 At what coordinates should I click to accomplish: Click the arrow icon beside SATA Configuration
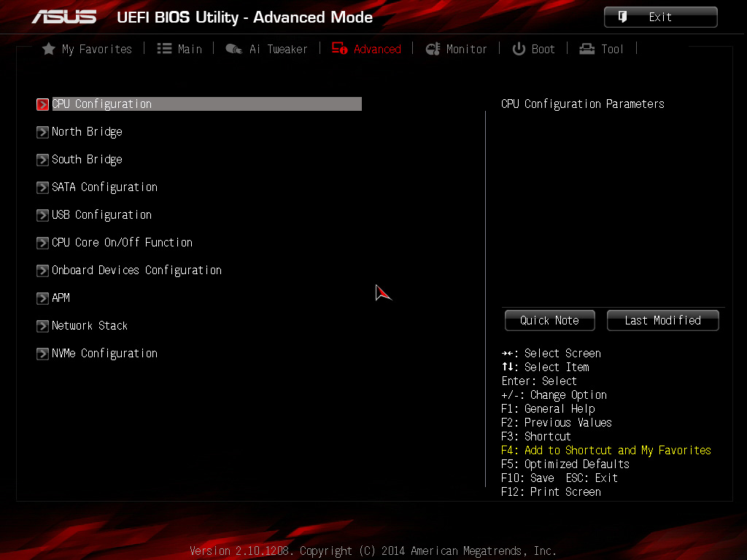click(42, 187)
